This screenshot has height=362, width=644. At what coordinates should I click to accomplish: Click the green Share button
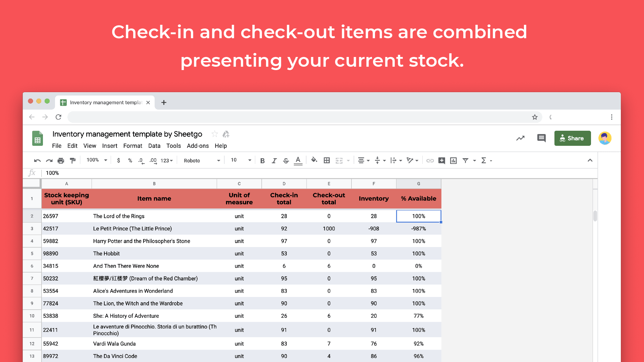point(572,138)
